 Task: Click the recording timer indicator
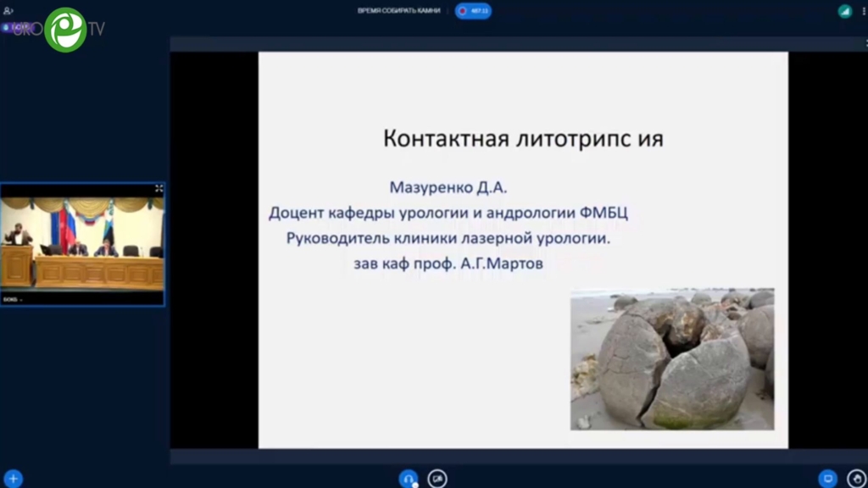474,11
